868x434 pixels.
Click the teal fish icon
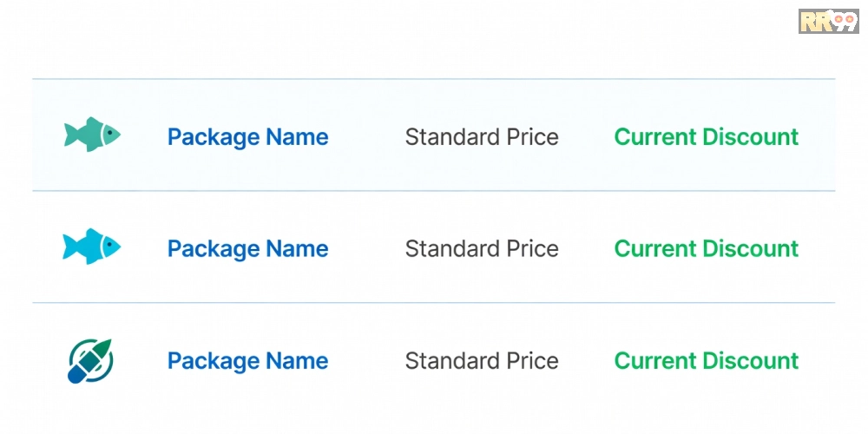click(x=91, y=135)
